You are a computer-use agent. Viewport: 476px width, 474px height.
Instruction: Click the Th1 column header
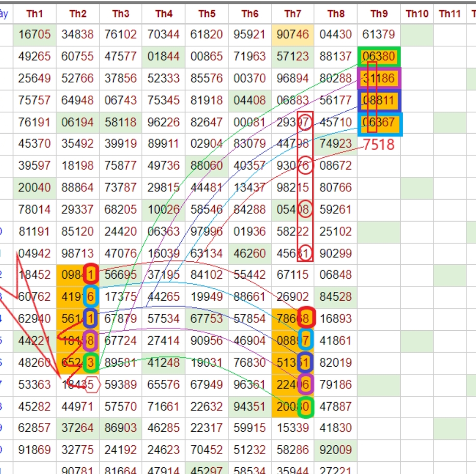34,14
